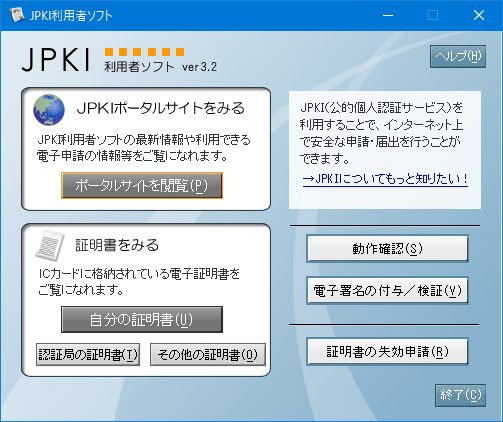Click the 電子申請の情報等をご覧になれます。 text
Image resolution: width=503 pixels, height=422 pixels.
coord(132,156)
